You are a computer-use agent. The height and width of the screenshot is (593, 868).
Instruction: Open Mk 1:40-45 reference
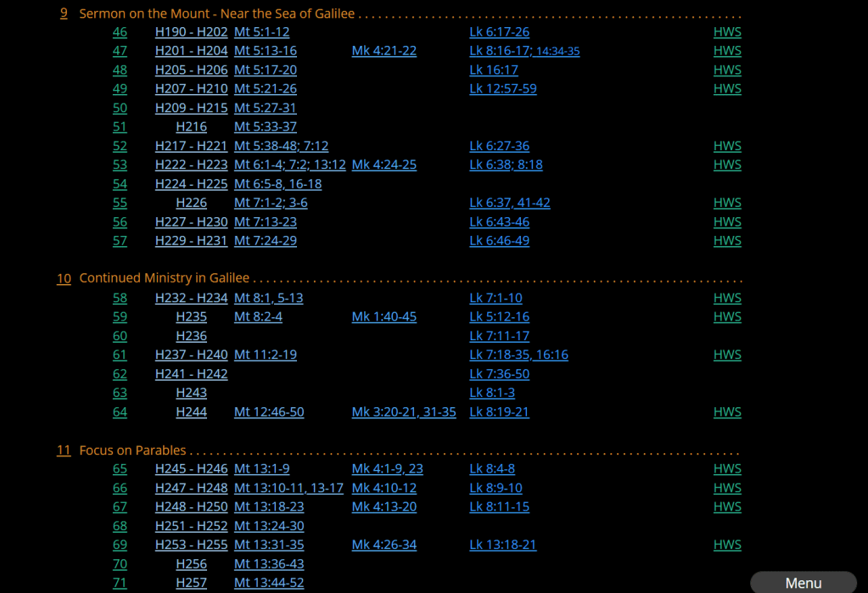pos(384,317)
